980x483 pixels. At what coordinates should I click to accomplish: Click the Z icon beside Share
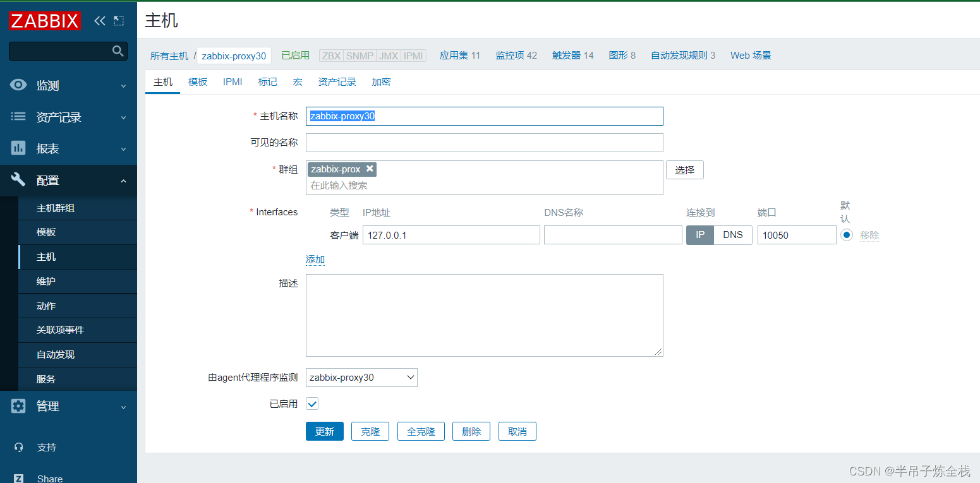click(x=19, y=479)
